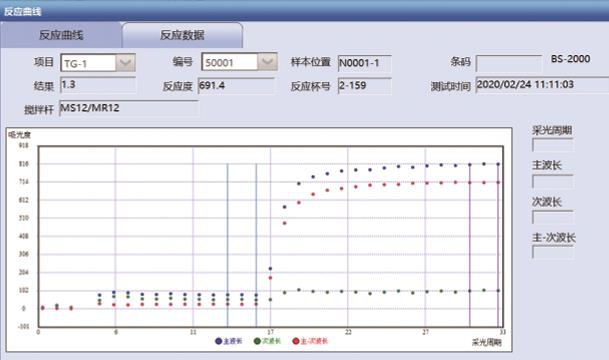The image size is (609, 360).
Task: Click the 采光周期 x-axis label
Action: [486, 342]
